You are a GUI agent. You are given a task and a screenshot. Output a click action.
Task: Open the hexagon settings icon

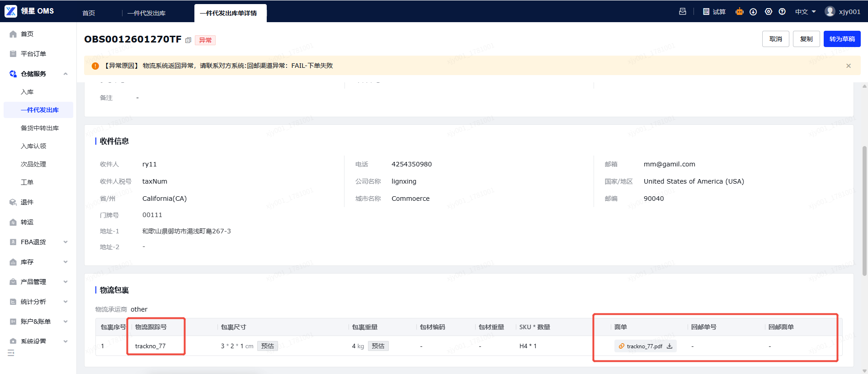tap(769, 12)
